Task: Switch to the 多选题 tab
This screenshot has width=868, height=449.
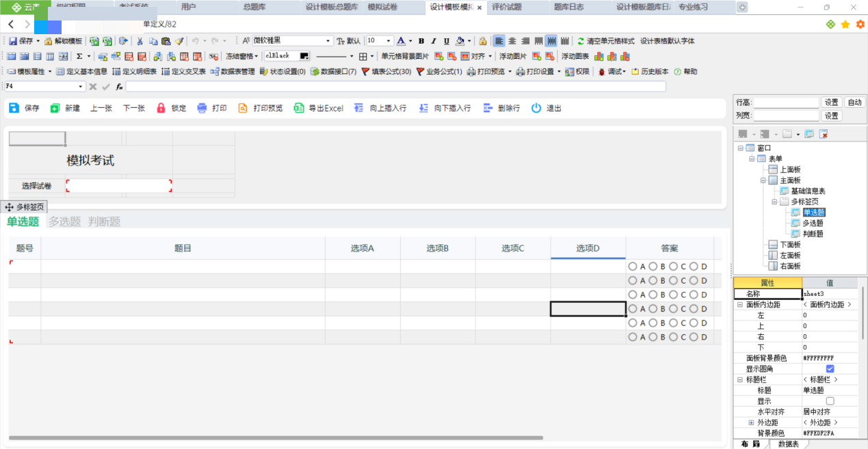Action: point(64,221)
